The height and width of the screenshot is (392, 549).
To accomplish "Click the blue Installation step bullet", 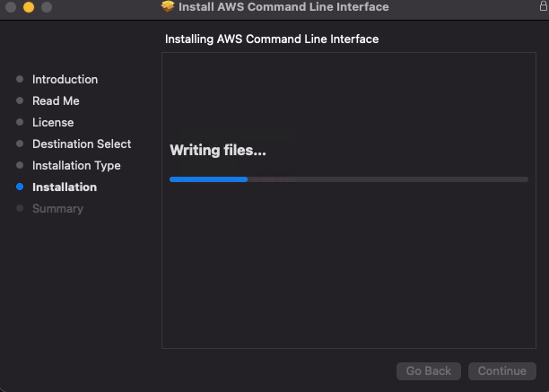I will click(x=20, y=187).
